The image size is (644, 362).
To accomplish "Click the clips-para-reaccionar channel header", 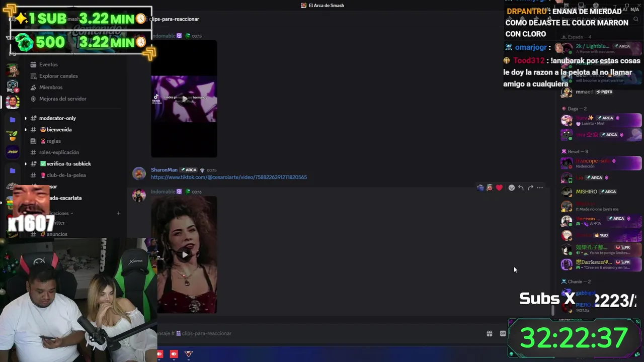I will (174, 19).
